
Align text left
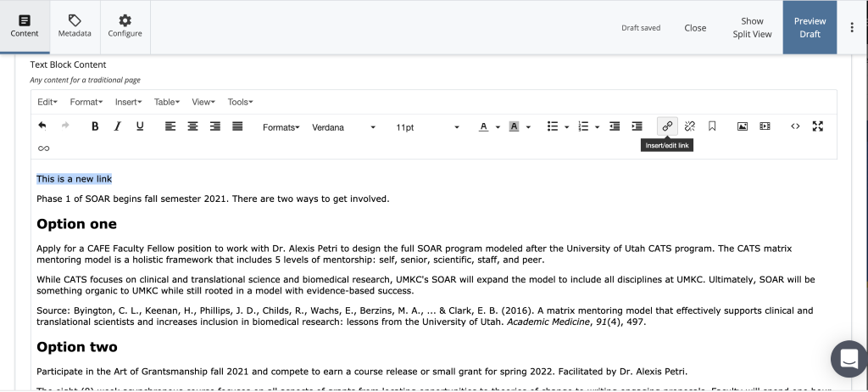170,126
